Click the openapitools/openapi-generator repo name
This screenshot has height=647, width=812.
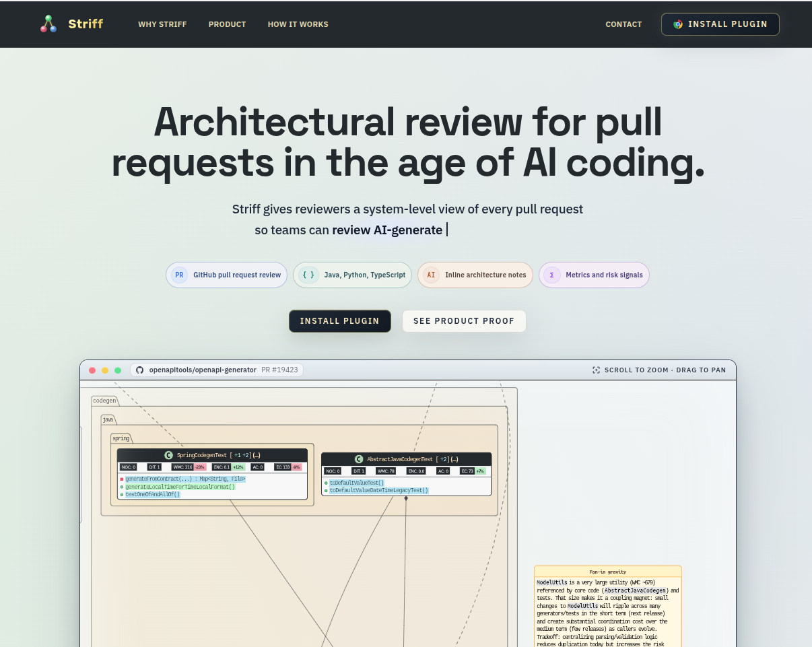click(x=203, y=370)
